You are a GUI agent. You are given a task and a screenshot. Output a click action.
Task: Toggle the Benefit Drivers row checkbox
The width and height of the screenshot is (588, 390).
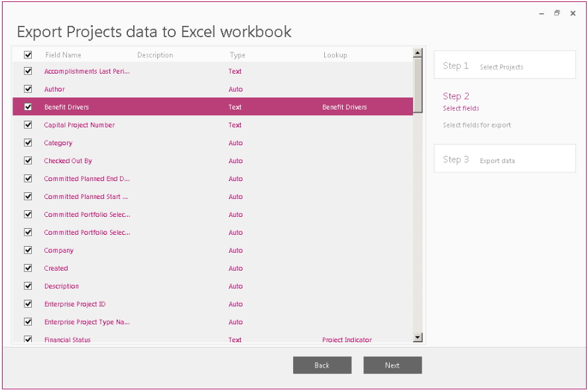[x=28, y=107]
